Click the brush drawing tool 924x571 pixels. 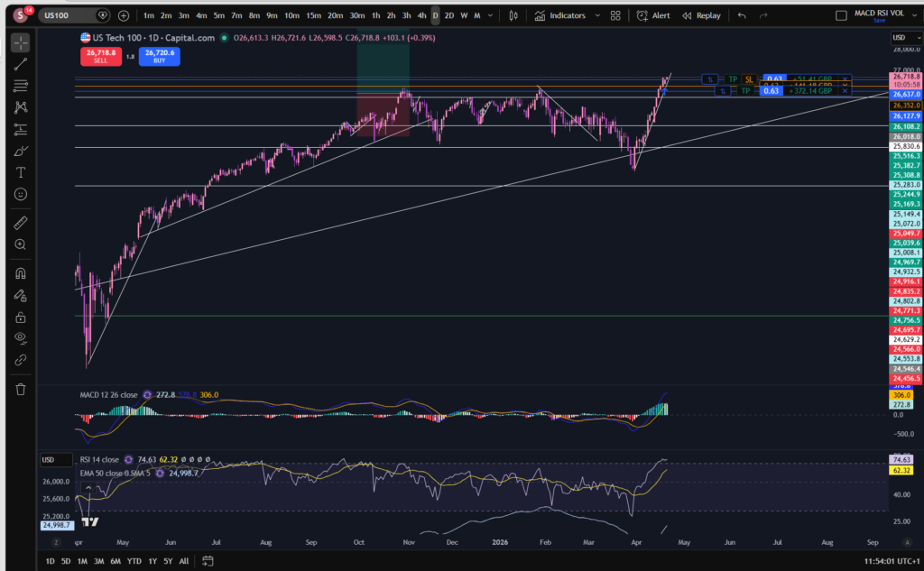[x=21, y=152]
